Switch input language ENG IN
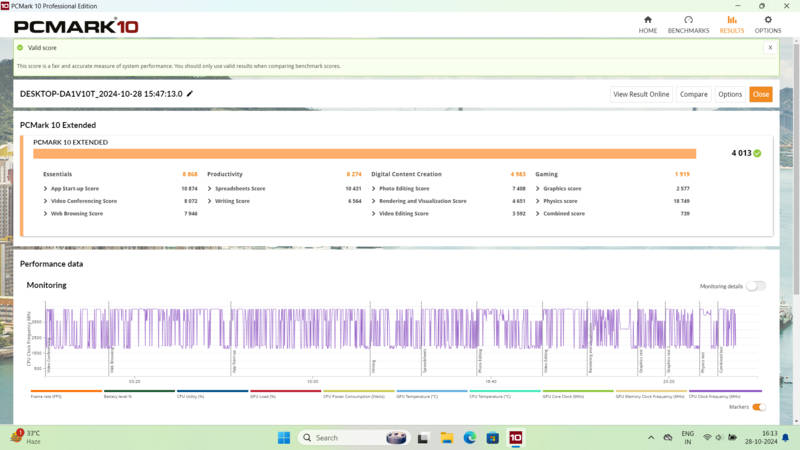The width and height of the screenshot is (800, 450). click(x=688, y=438)
